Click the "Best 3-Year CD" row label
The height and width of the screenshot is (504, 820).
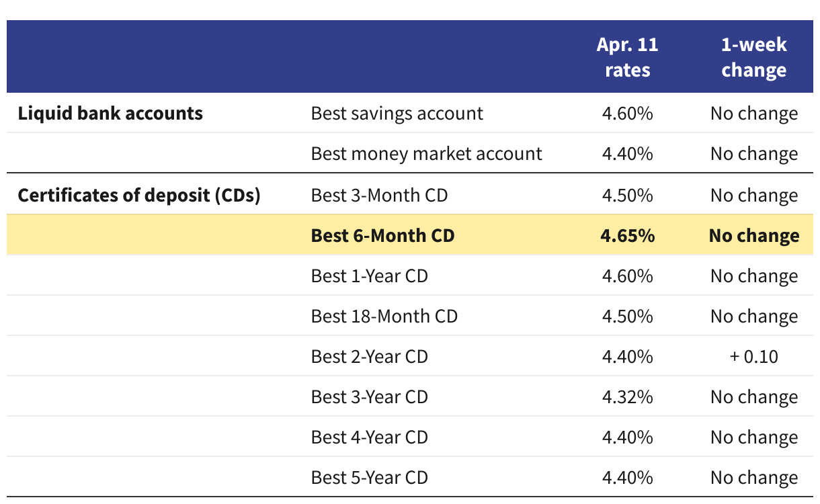[x=369, y=396]
